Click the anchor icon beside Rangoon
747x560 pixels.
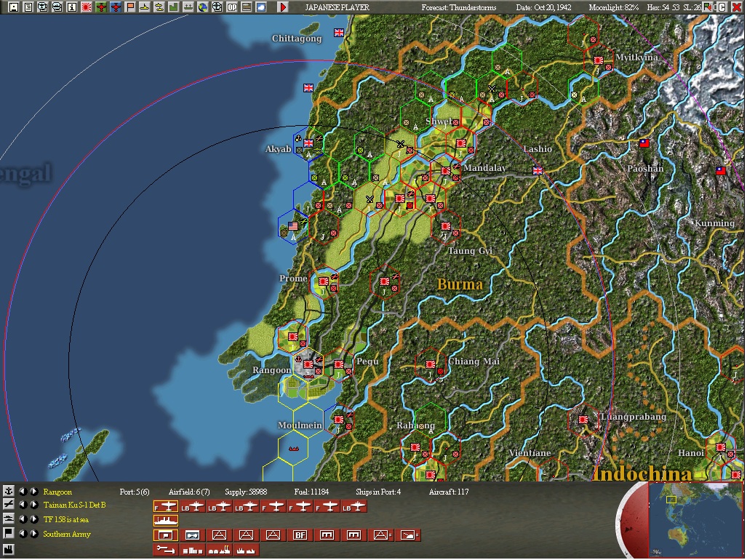pos(8,492)
